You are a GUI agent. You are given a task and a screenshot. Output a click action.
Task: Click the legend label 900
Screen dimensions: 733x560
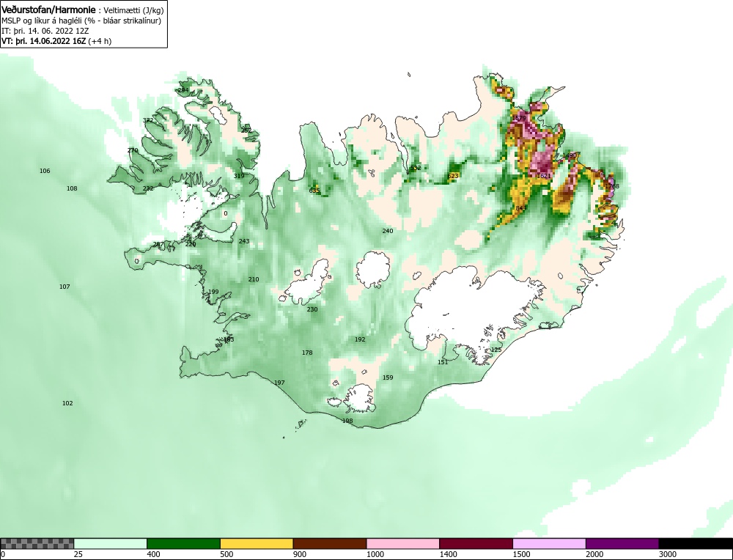point(299,554)
